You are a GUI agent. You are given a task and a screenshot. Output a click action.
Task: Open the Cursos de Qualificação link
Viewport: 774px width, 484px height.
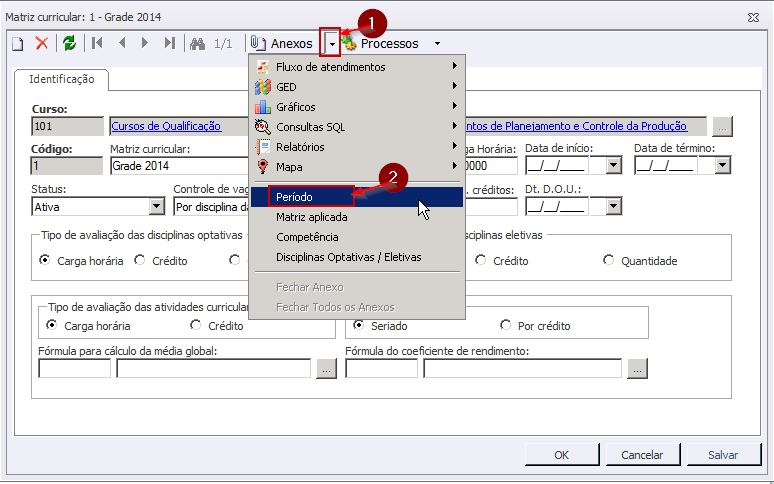[165, 126]
